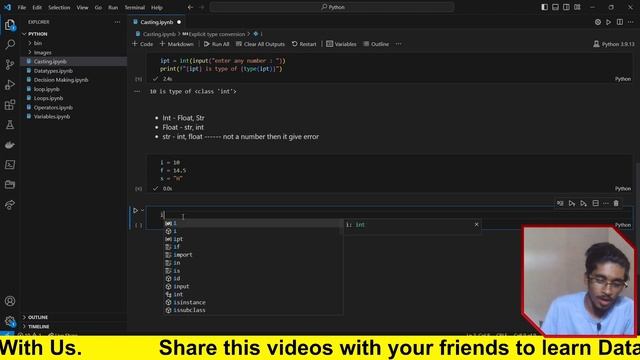640x360 pixels.
Task: Open the Accounts menu icon
Action: (10, 301)
